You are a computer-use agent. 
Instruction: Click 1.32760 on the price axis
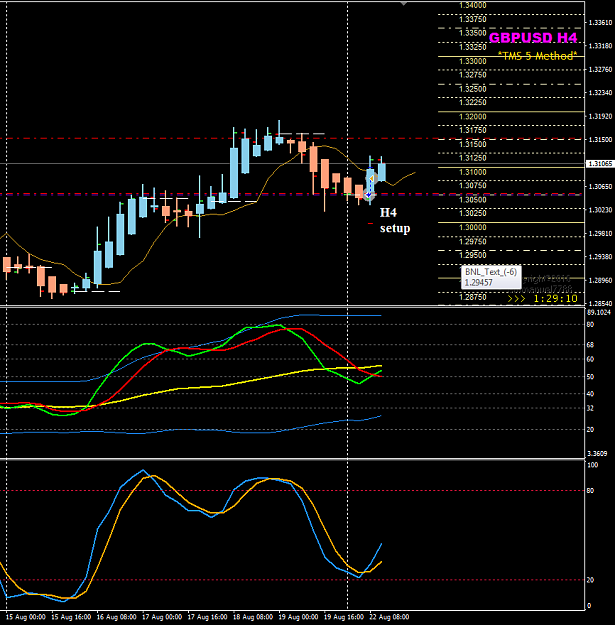[x=600, y=70]
